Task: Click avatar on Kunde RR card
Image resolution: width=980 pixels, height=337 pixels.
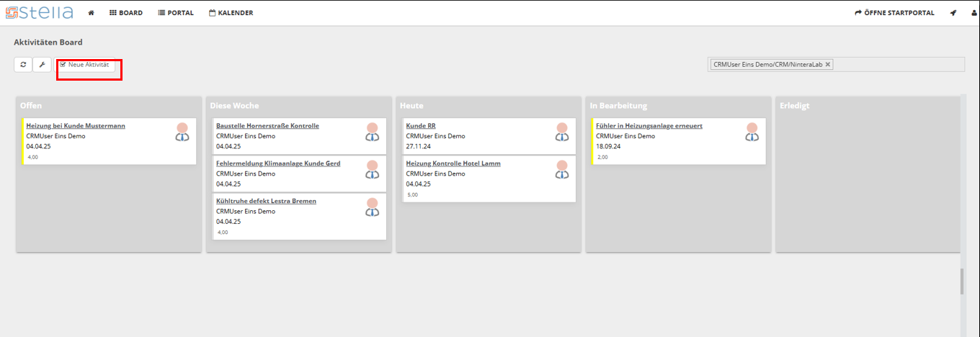Action: (x=562, y=132)
